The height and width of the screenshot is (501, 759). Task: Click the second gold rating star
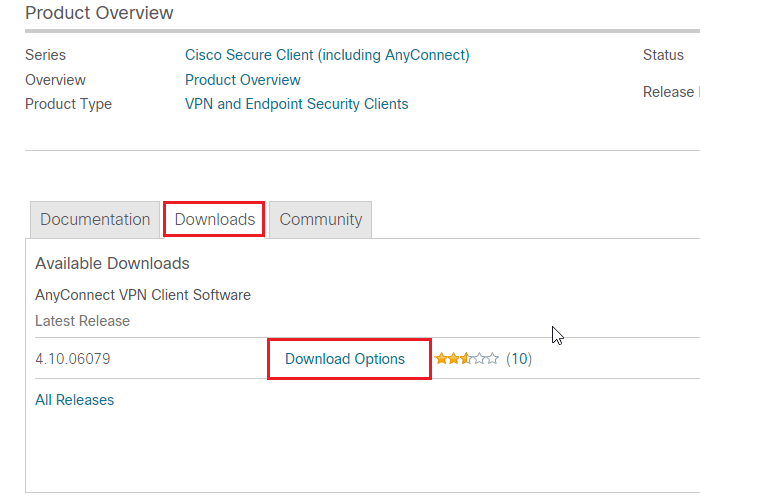(454, 358)
